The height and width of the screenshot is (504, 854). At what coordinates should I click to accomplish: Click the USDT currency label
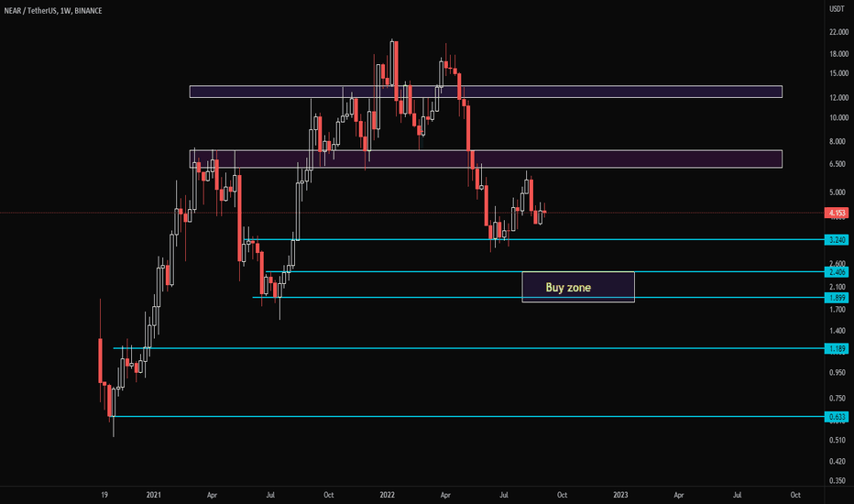(837, 9)
